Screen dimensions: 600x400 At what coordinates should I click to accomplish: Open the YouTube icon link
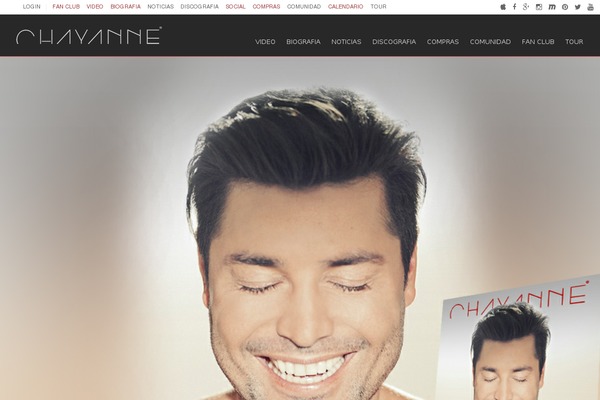590,7
